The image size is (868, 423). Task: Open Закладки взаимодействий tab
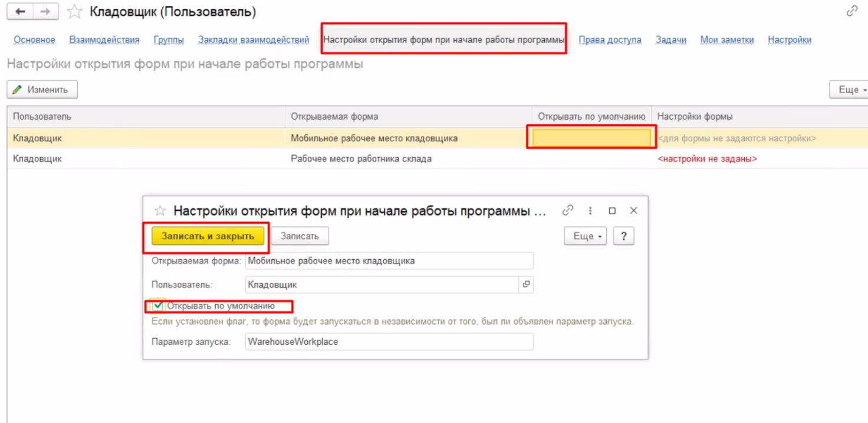pyautogui.click(x=254, y=39)
